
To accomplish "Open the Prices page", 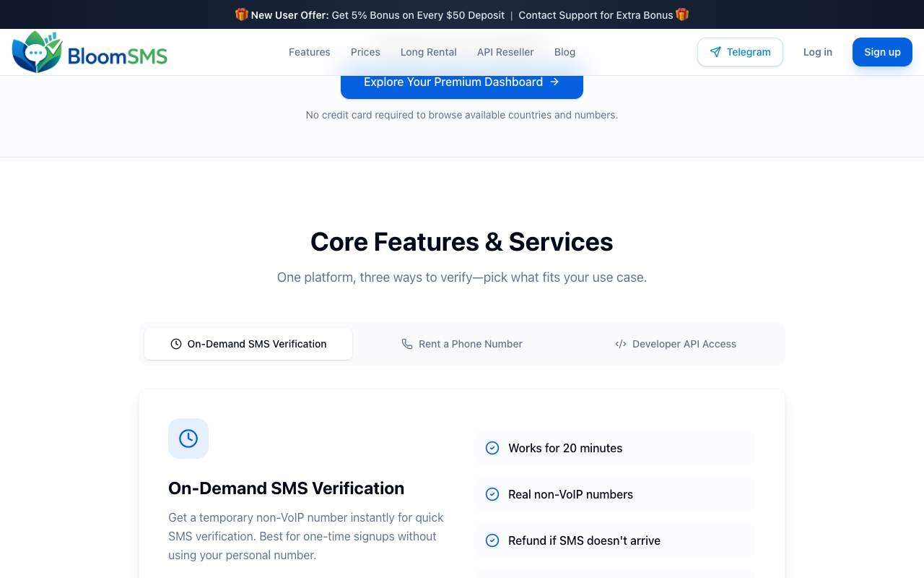I will tap(365, 52).
